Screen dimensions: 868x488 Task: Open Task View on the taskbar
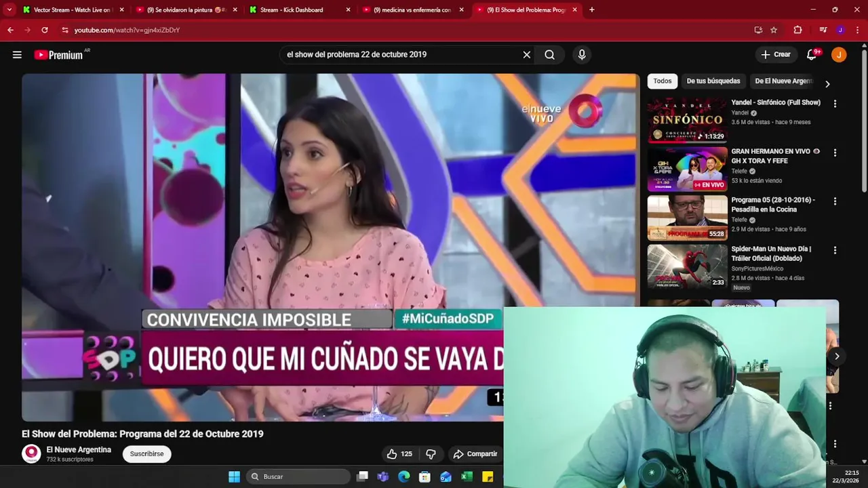coord(363,476)
